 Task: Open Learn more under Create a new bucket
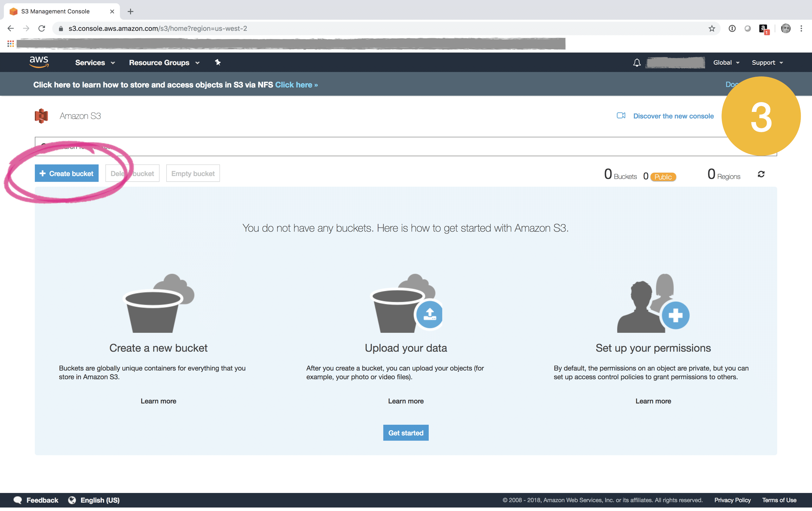click(x=158, y=401)
